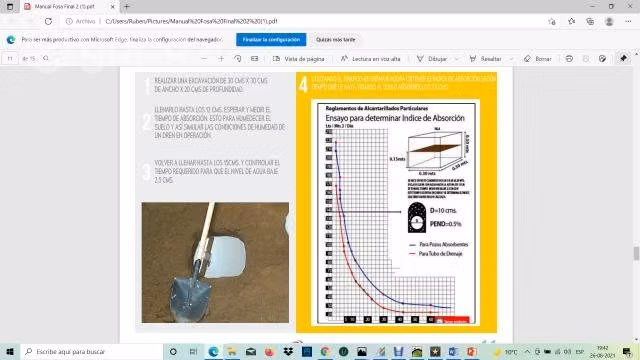
Task: Switch the ESP input language
Action: click(580, 351)
